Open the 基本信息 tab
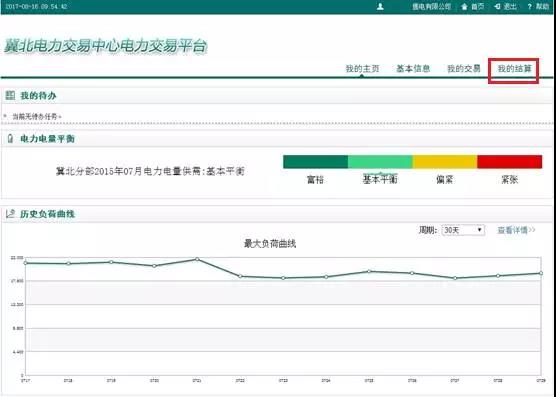This screenshot has height=397, width=556. pyautogui.click(x=413, y=68)
